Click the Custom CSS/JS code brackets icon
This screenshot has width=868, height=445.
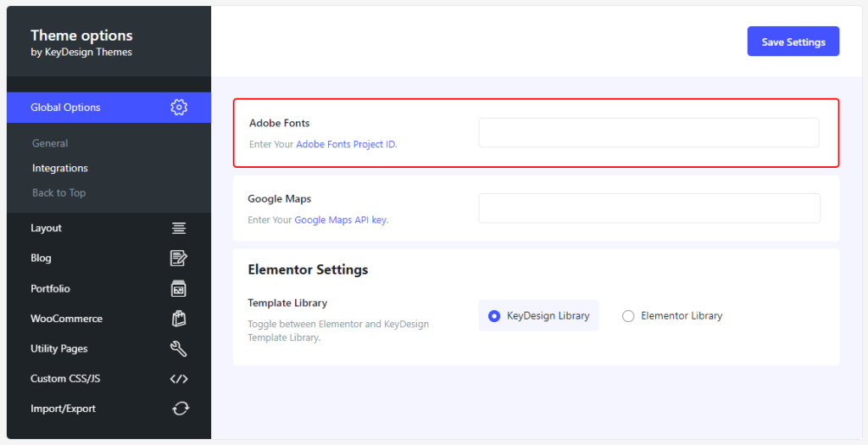(179, 379)
